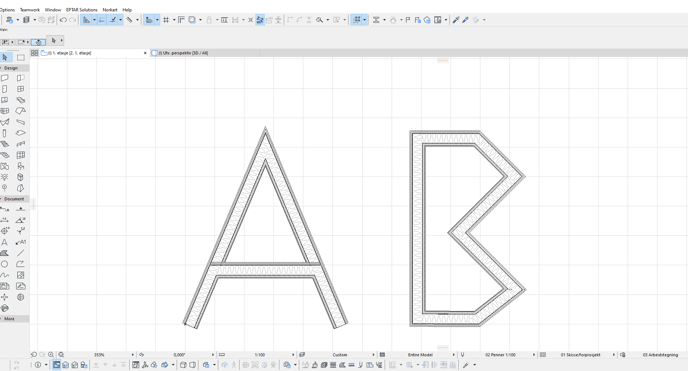Collapse the Document section of the toolbox
Screen dimensions: 688x371
click(14, 199)
